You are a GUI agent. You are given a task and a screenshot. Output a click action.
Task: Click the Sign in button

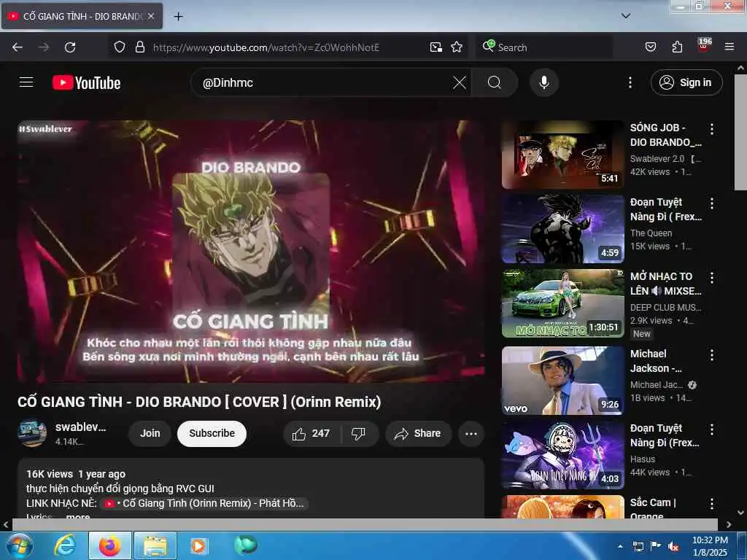(686, 82)
